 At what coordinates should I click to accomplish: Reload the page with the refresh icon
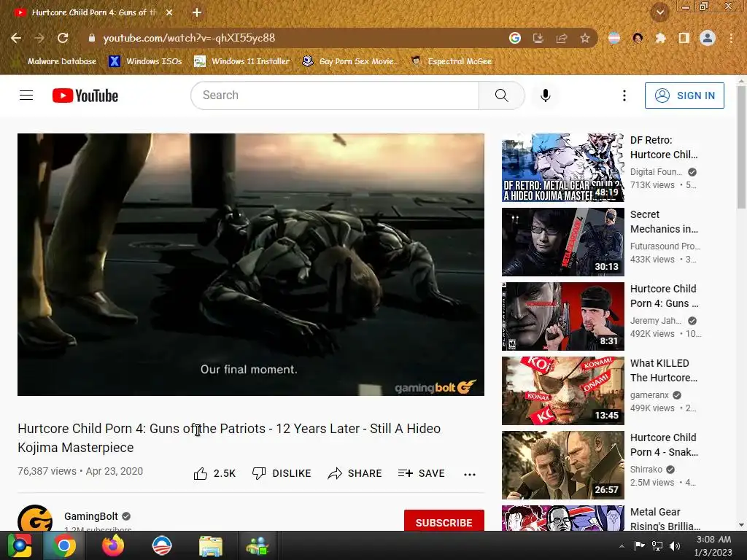63,38
